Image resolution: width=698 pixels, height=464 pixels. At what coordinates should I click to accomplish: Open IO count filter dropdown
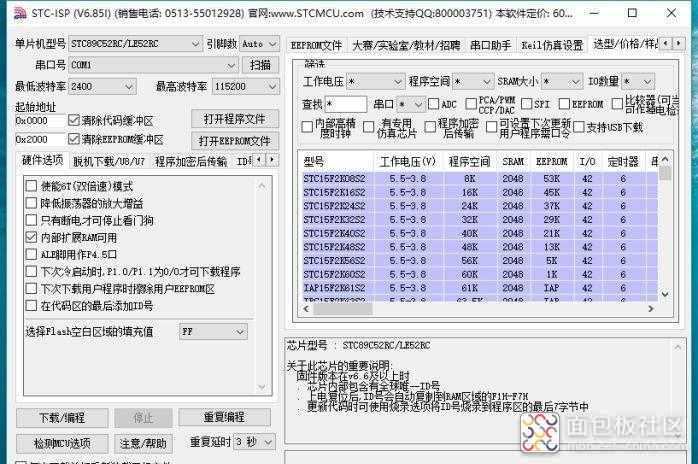638,81
